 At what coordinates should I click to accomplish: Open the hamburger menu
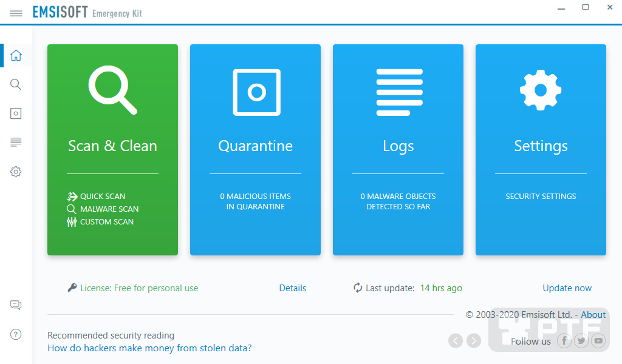click(16, 13)
